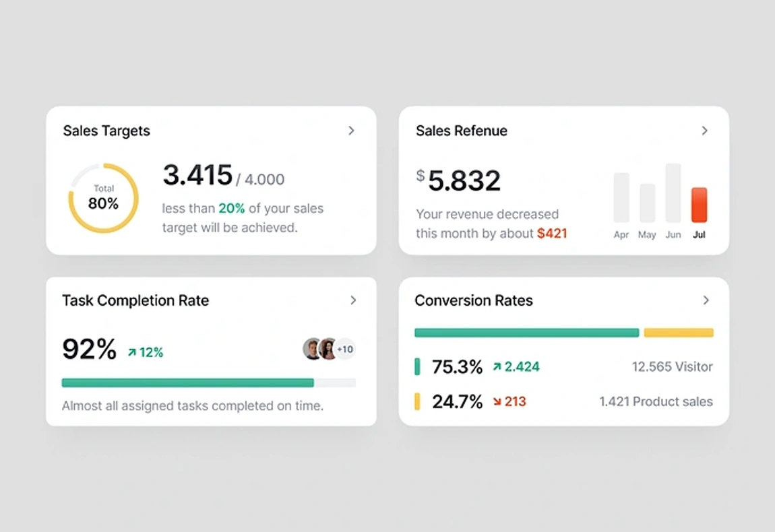Click the green task completion progress bar

pyautogui.click(x=187, y=383)
